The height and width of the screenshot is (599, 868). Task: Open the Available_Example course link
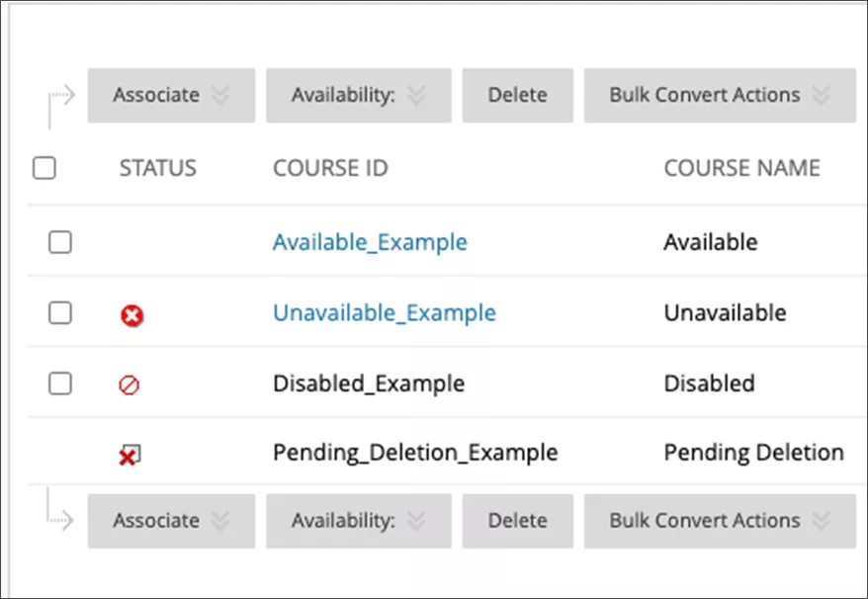click(x=370, y=241)
